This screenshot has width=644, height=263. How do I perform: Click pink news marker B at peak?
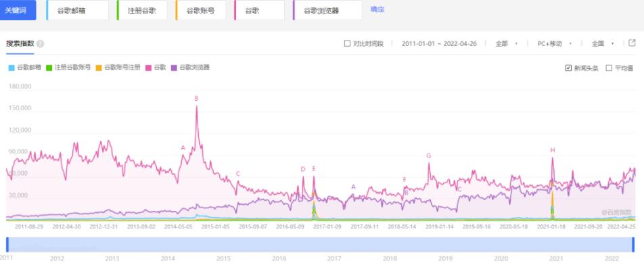tap(196, 99)
